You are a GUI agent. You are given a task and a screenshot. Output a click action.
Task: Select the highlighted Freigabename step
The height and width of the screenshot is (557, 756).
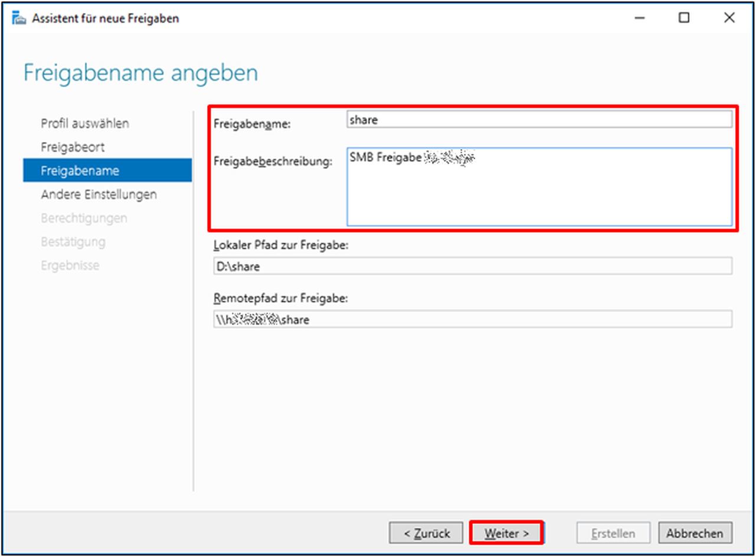[x=80, y=171]
